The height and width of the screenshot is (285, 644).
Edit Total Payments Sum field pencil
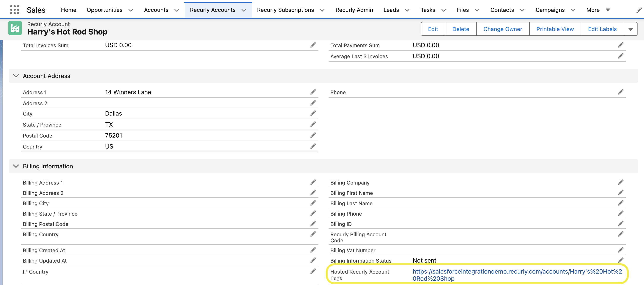tap(620, 45)
